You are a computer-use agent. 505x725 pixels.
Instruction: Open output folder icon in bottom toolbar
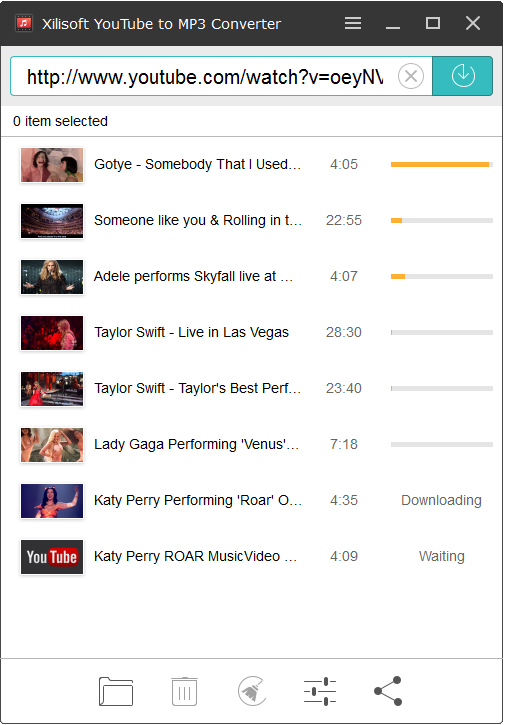(116, 691)
